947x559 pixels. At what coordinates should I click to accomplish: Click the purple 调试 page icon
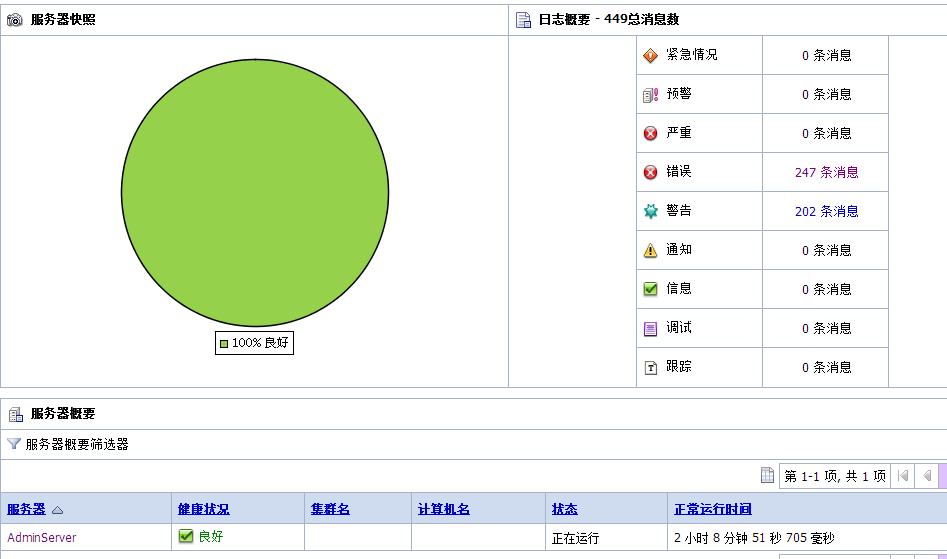click(x=650, y=329)
